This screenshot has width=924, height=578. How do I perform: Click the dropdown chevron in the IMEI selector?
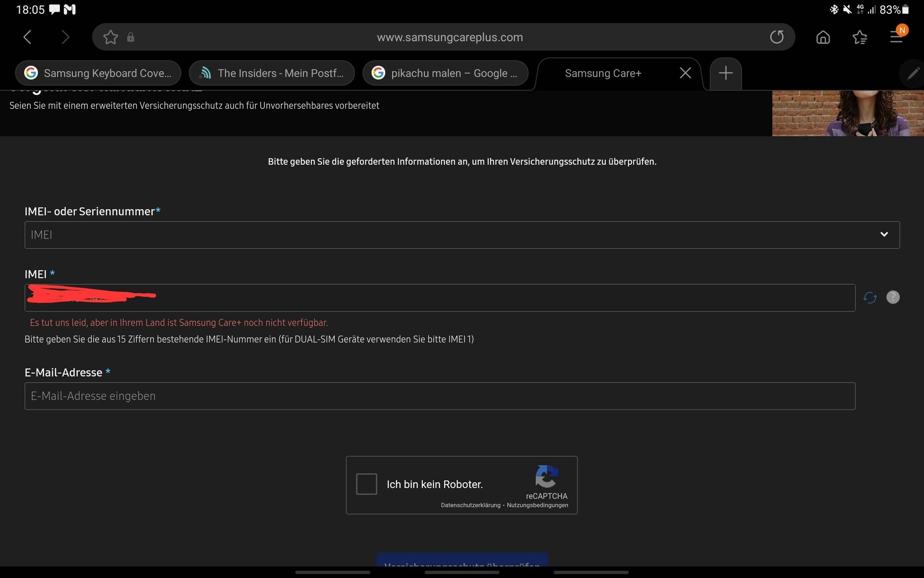884,234
